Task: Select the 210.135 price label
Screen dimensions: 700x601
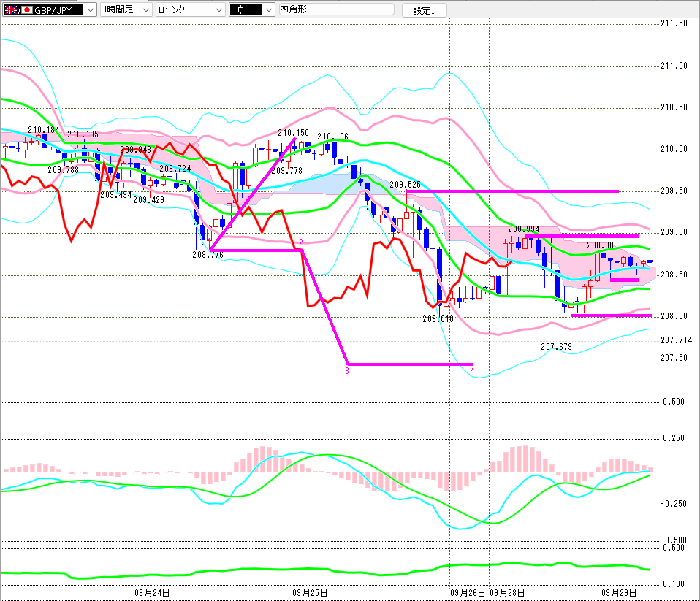Action: [x=83, y=134]
